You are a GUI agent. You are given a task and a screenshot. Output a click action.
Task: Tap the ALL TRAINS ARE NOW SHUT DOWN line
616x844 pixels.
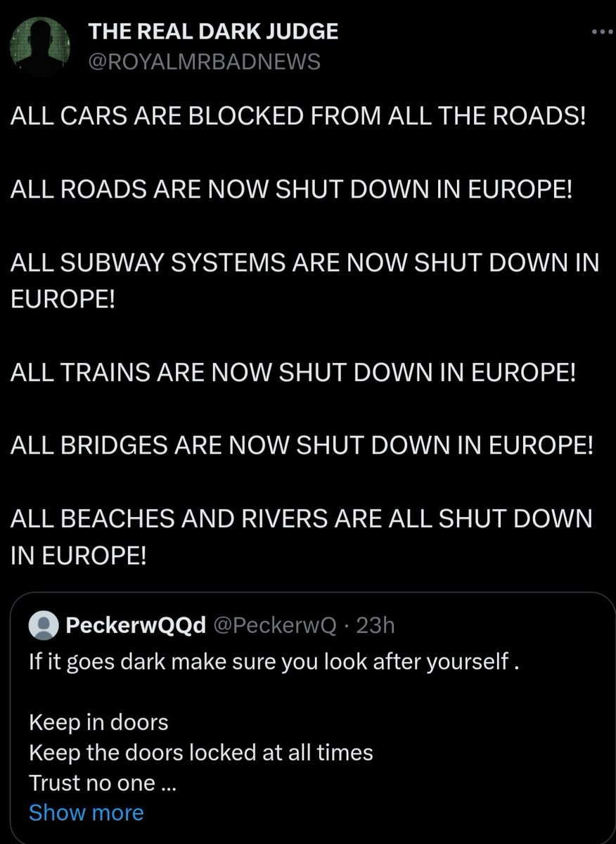[x=294, y=371]
